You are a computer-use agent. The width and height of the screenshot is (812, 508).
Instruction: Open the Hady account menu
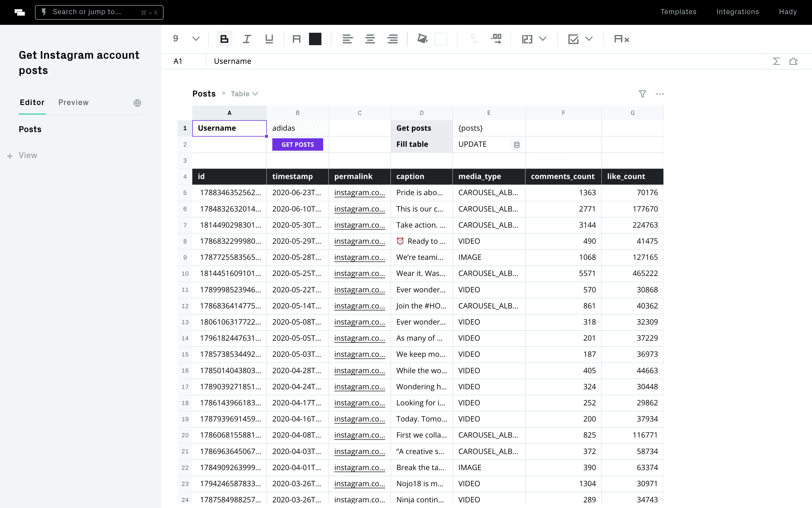pyautogui.click(x=787, y=12)
